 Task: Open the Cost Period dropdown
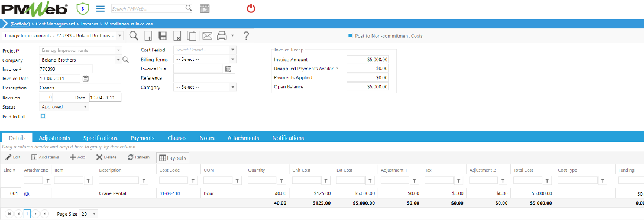pyautogui.click(x=232, y=50)
